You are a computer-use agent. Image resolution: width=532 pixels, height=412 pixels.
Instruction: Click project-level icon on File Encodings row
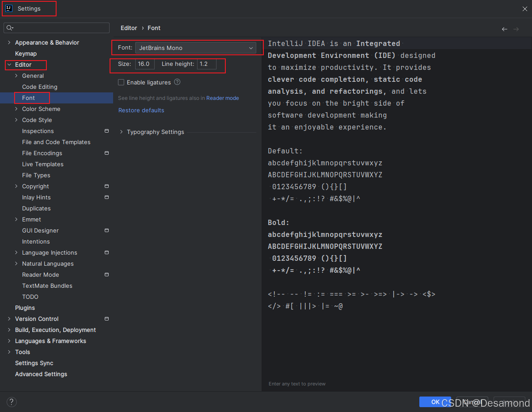(x=106, y=153)
